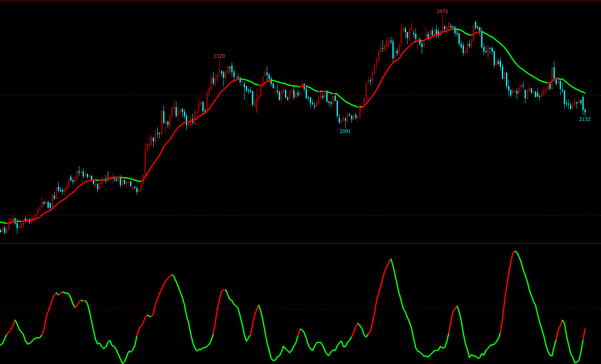Click the tallest peak of the oscillator

click(x=515, y=252)
